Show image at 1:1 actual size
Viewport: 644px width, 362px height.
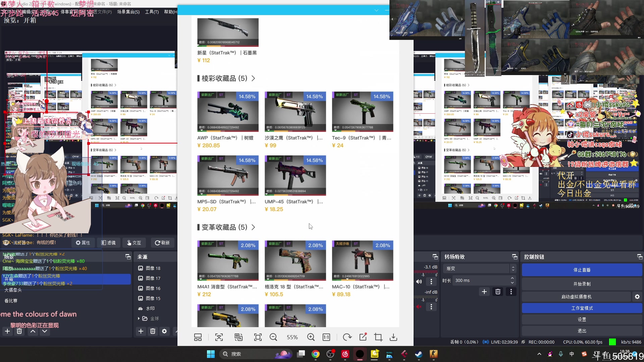point(326,337)
